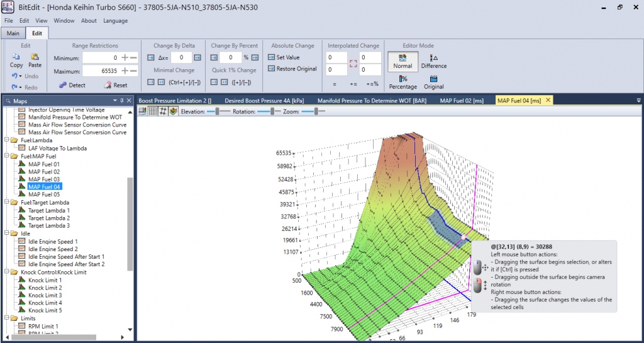This screenshot has height=343, width=644.
Task: Decrease the Minimum range with minus
Action: coord(133,58)
